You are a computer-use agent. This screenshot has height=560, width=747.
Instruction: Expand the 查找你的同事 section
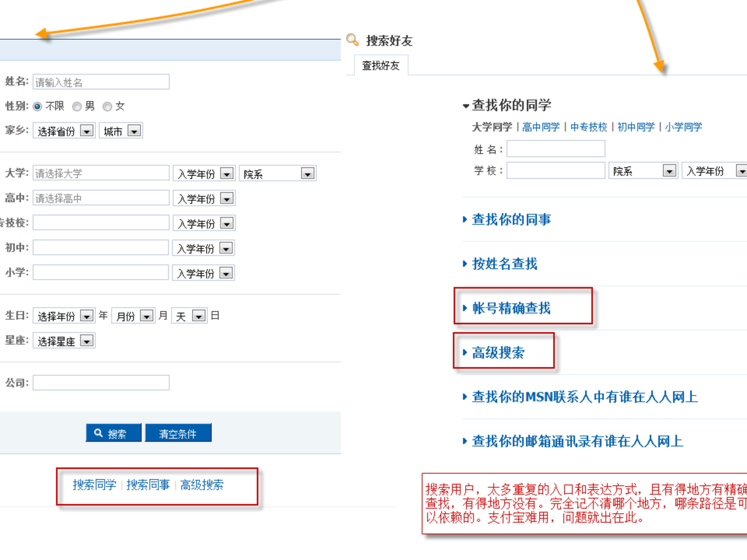[511, 220]
